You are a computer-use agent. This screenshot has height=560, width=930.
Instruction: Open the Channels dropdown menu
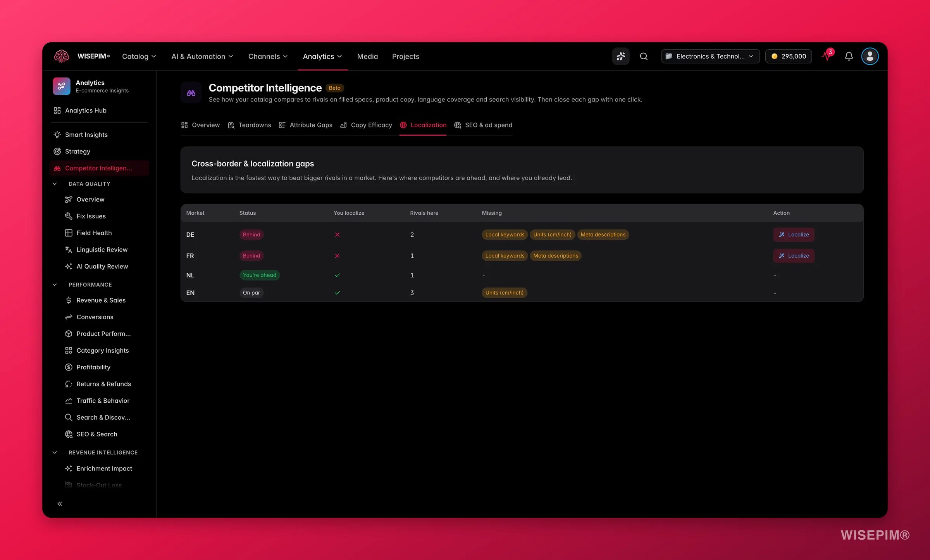[268, 56]
